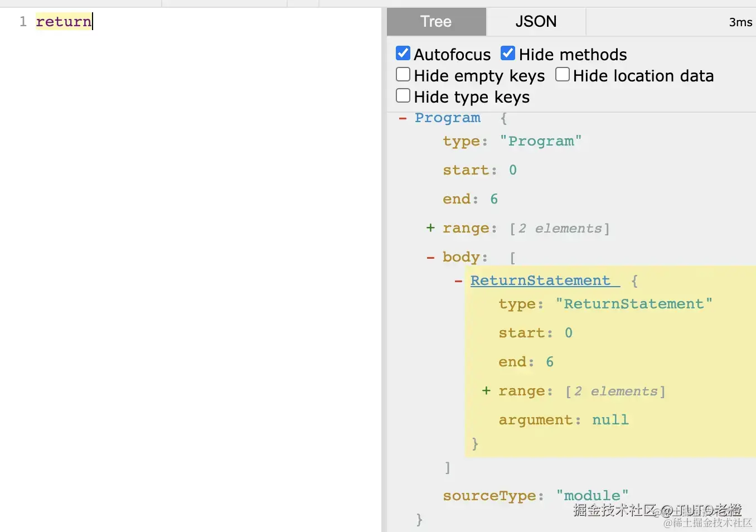Collapse the body array
Image resolution: width=756 pixels, height=532 pixels.
tap(430, 258)
